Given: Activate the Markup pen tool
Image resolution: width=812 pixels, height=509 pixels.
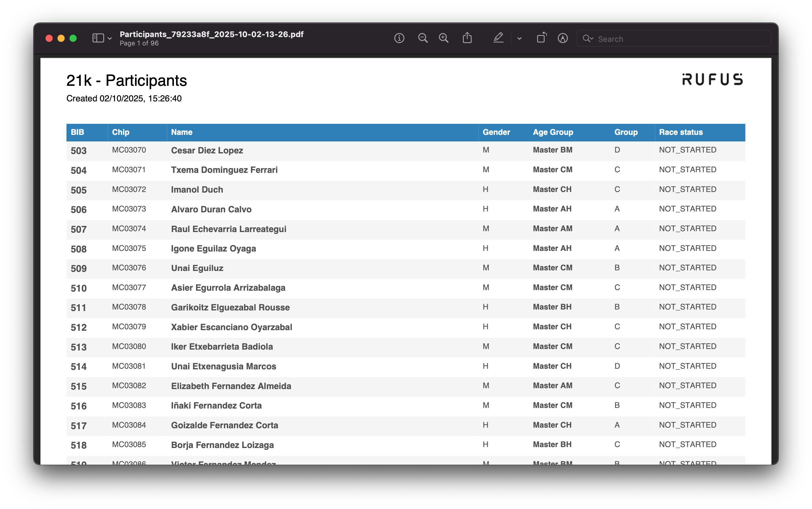Looking at the screenshot, I should pyautogui.click(x=498, y=38).
